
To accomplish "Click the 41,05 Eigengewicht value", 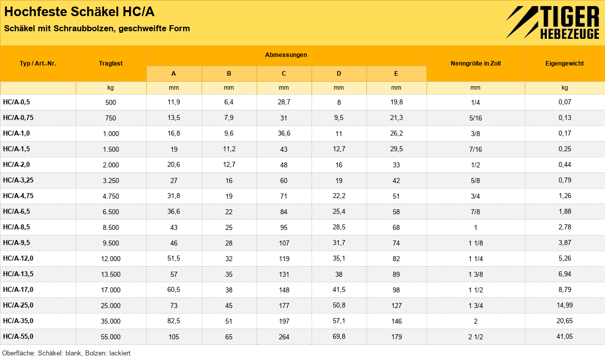I will pos(565,337).
